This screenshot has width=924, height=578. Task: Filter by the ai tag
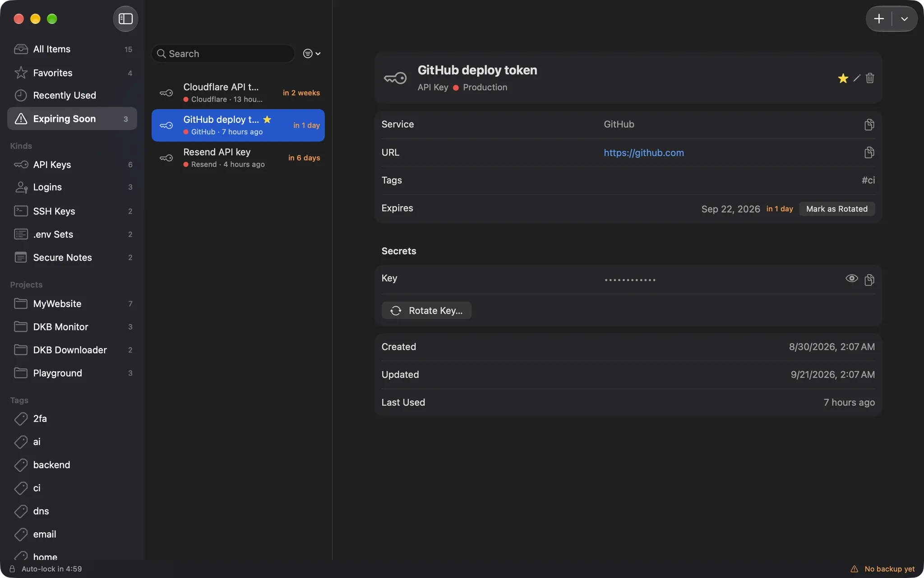pyautogui.click(x=72, y=442)
